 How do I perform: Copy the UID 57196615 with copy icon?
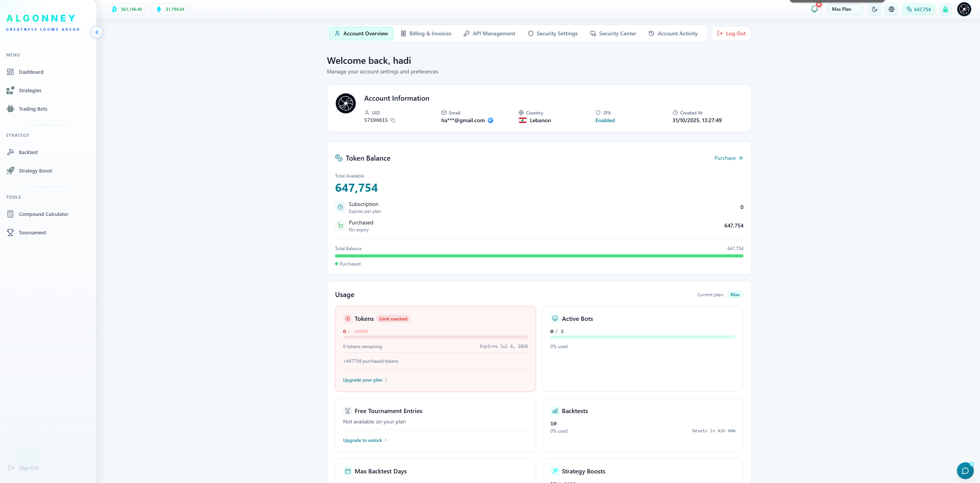[393, 120]
